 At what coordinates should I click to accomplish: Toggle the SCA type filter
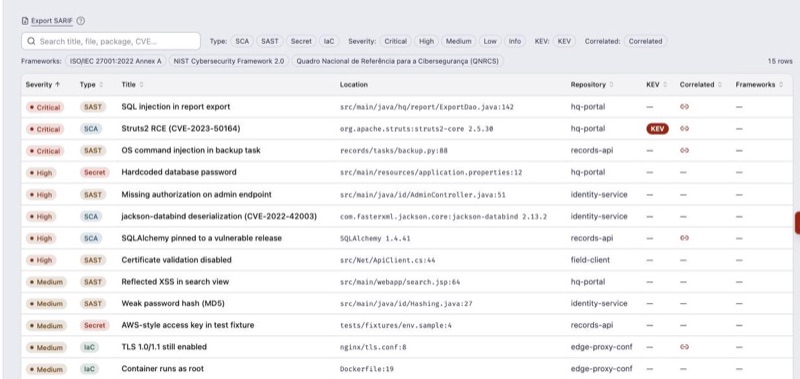(242, 41)
